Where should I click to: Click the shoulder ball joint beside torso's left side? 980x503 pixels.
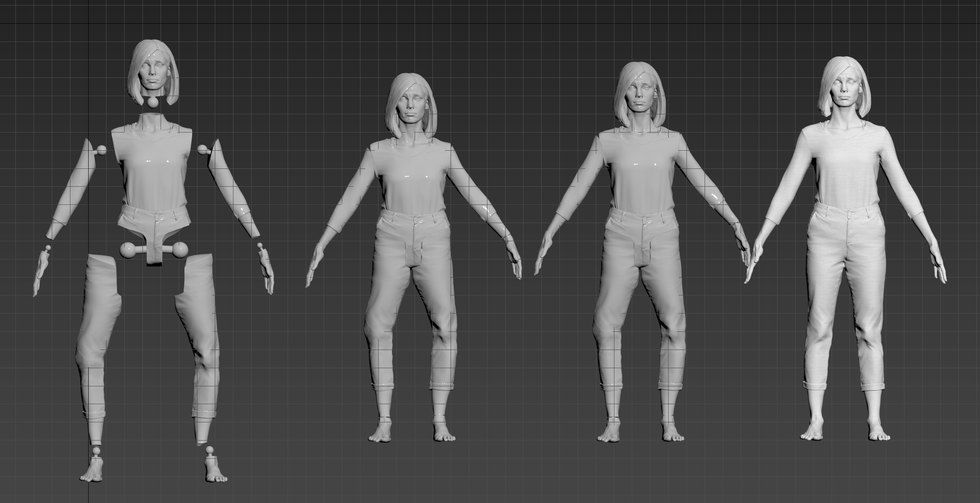pos(101,150)
